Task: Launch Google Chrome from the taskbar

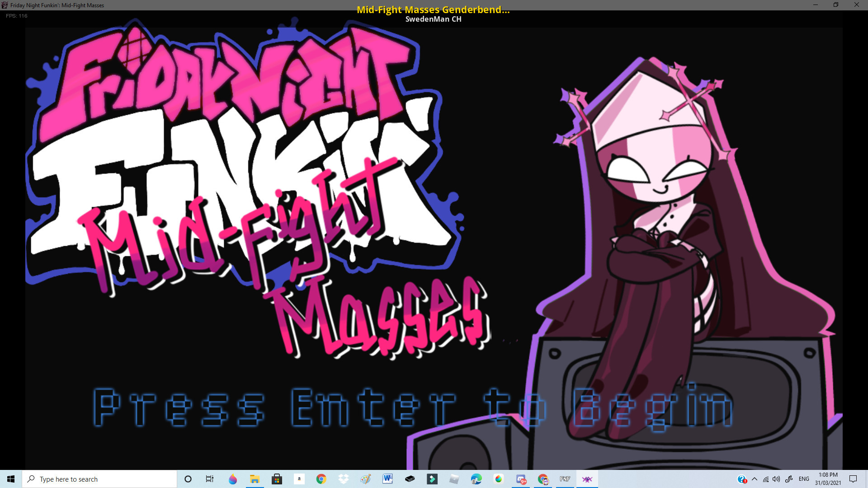Action: [321, 479]
